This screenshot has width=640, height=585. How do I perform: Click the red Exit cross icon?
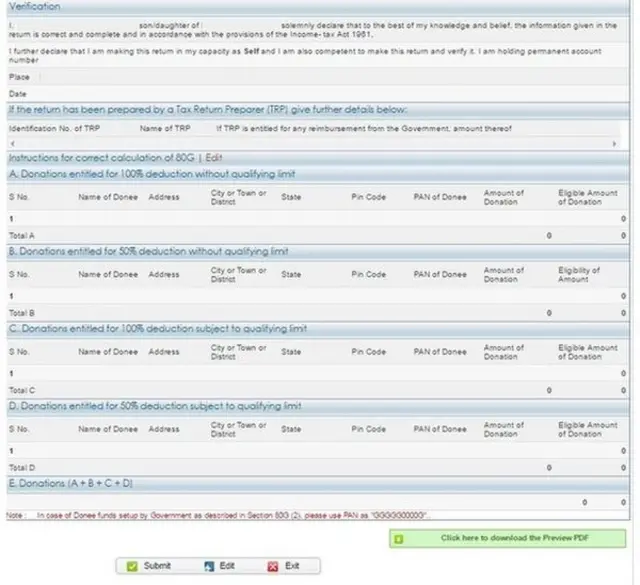tap(273, 566)
